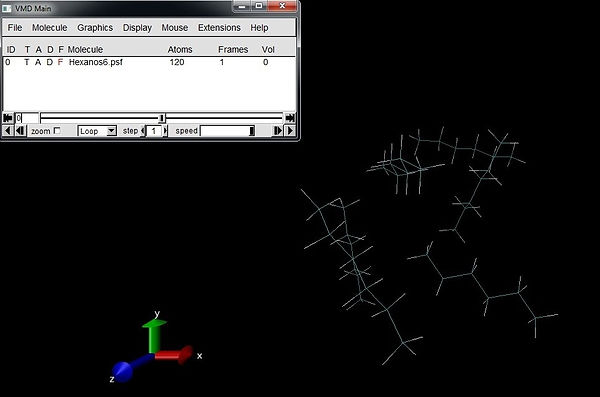
Task: Maximize the VMD Main window
Action: pyautogui.click(x=259, y=6)
